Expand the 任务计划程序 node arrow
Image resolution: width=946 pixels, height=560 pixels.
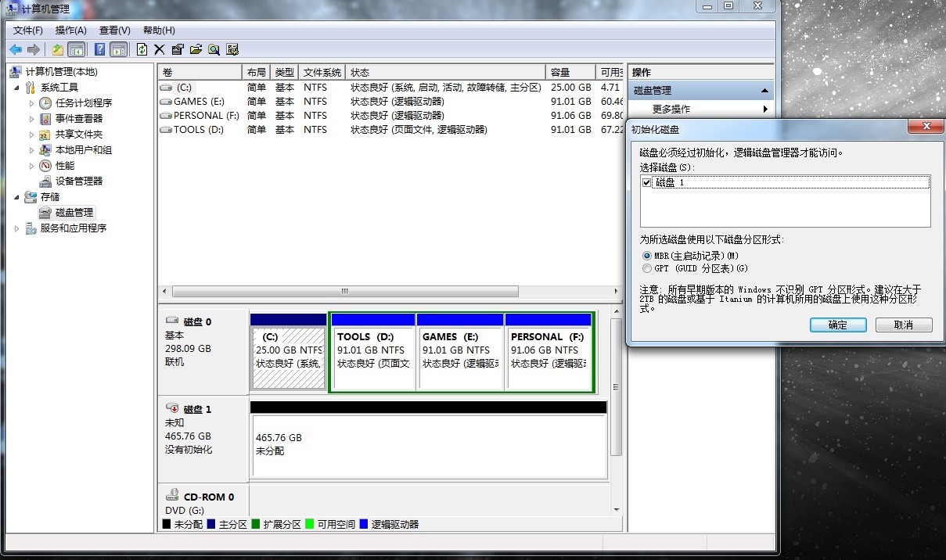click(x=32, y=103)
